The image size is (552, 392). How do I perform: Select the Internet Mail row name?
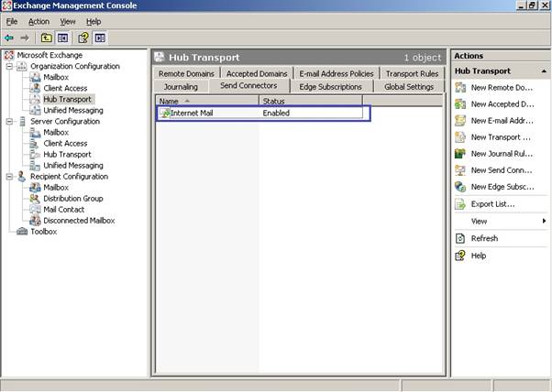point(192,113)
